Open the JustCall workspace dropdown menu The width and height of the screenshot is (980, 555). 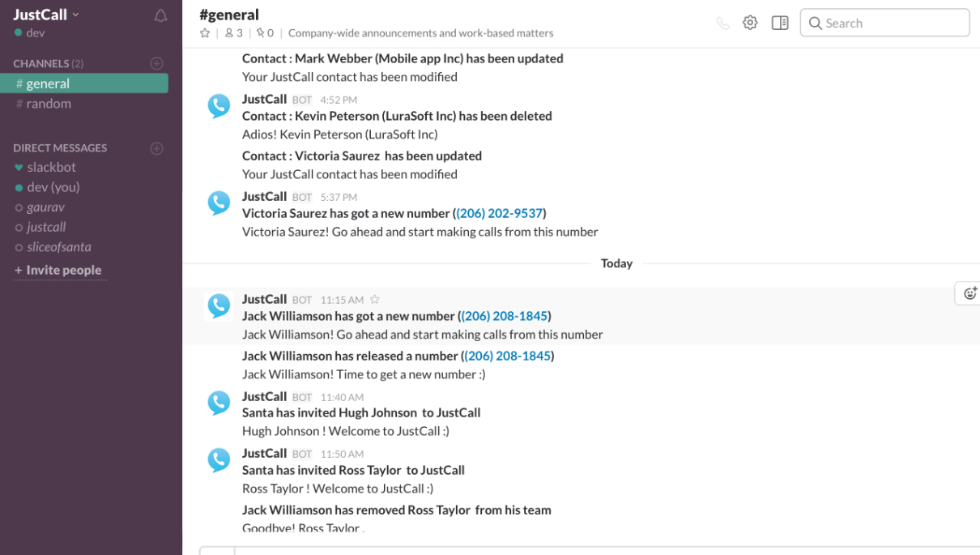click(x=46, y=14)
